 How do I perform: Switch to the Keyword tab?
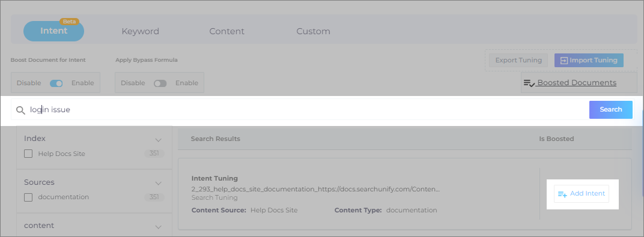click(141, 32)
